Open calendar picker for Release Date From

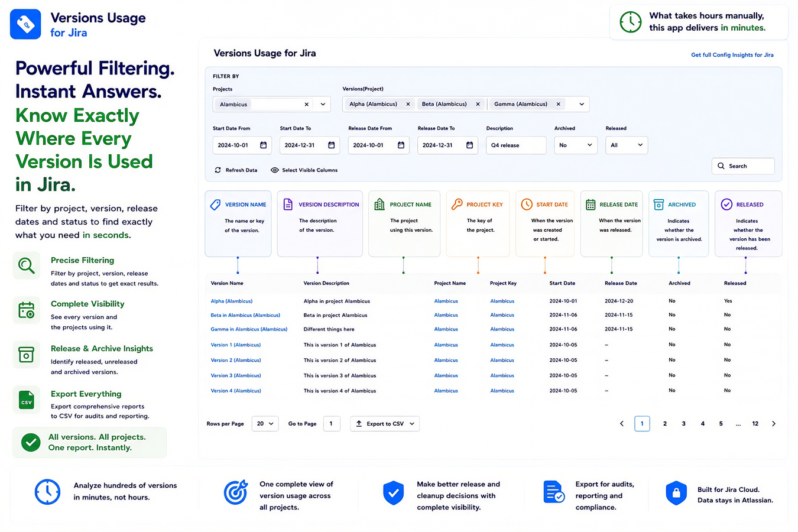401,145
